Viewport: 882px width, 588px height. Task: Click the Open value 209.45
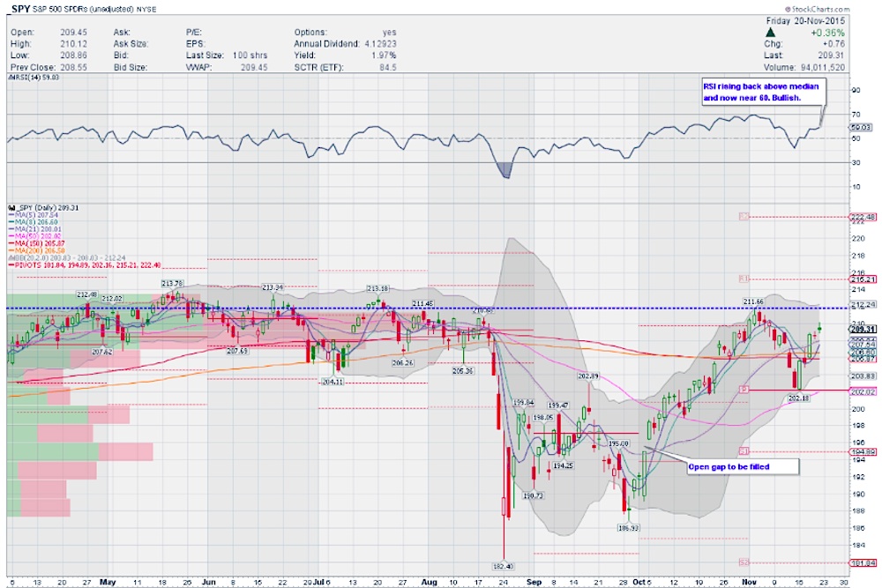[x=74, y=33]
